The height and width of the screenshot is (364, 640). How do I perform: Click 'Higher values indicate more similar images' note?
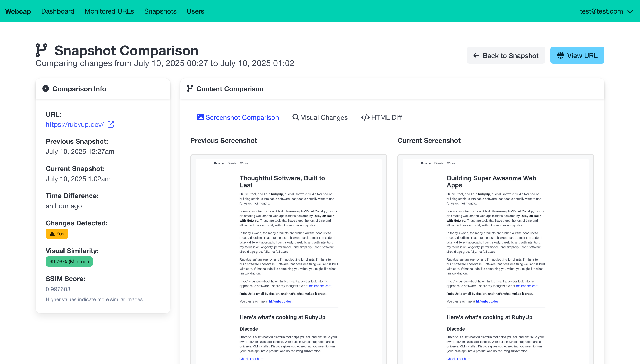coord(94,299)
